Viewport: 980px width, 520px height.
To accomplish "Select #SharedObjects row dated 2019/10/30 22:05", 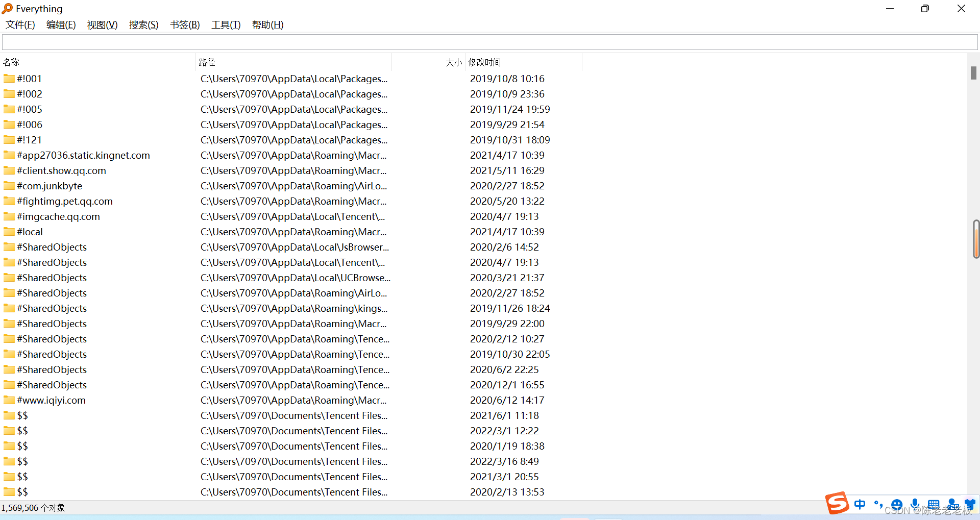I will (52, 354).
